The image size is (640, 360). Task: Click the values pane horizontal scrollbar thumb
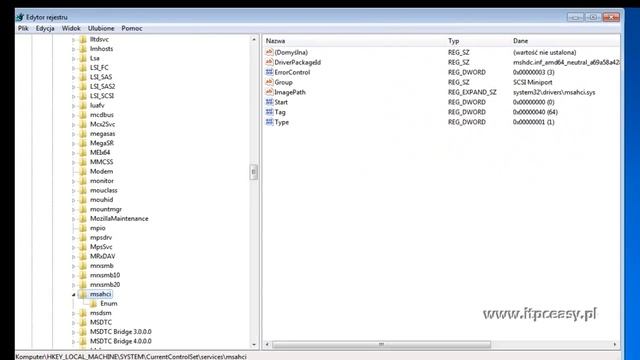pos(381,344)
